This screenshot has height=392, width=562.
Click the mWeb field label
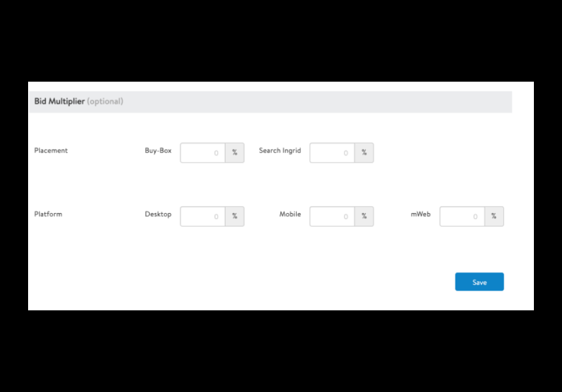420,214
